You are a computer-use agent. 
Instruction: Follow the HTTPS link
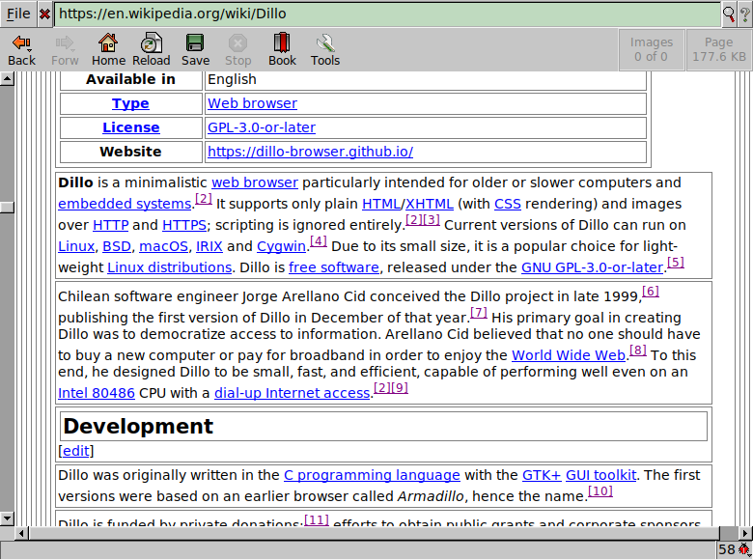[x=184, y=225]
